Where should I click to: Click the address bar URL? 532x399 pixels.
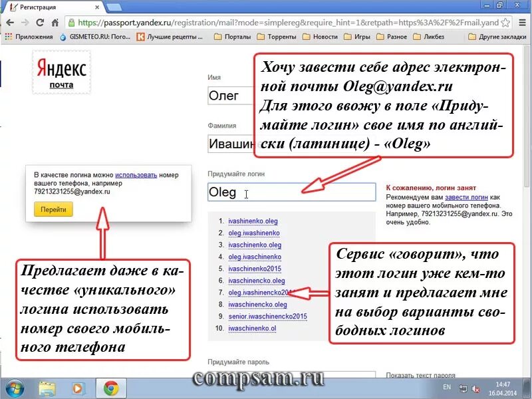[x=288, y=23]
